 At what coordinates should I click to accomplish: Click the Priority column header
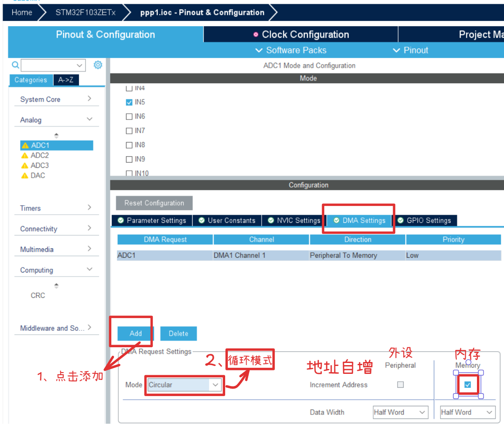point(453,239)
